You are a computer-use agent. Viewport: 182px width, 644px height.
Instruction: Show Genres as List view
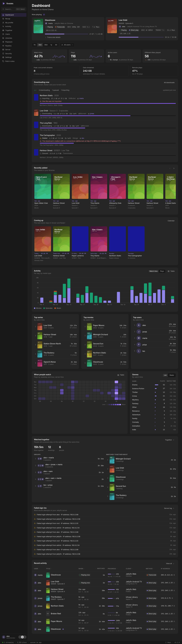click(x=165, y=375)
